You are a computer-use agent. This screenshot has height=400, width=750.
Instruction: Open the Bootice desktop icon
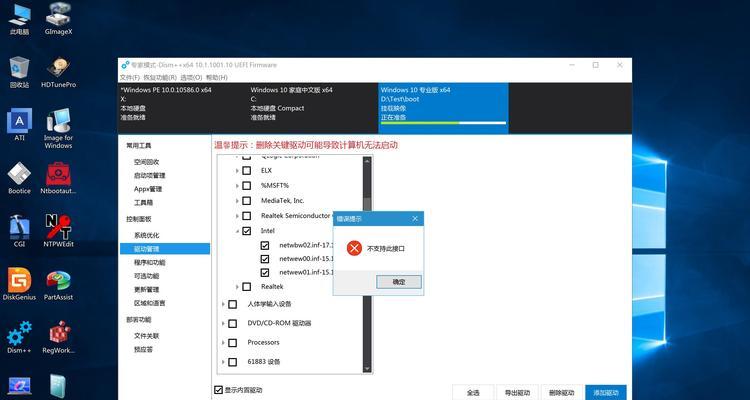(x=19, y=178)
